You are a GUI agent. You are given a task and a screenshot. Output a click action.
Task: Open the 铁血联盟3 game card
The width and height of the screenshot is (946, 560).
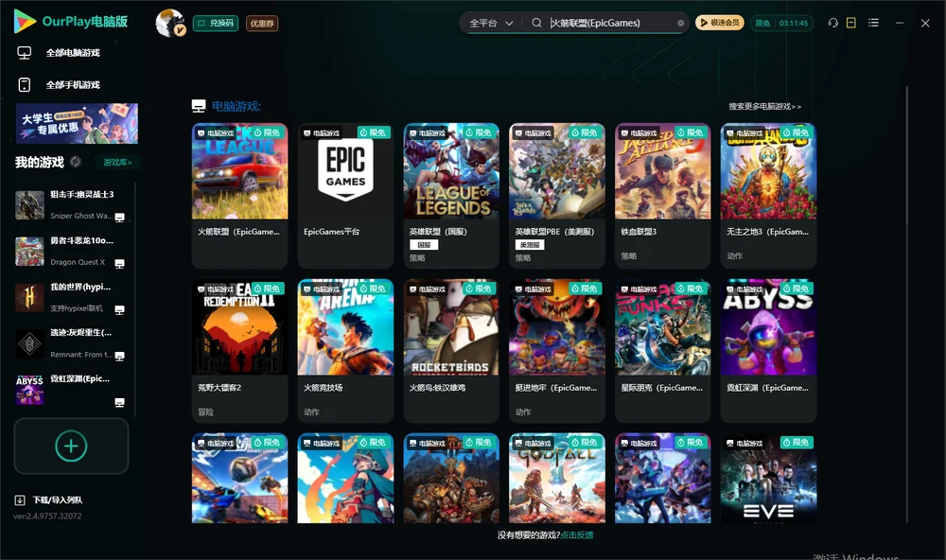(x=662, y=196)
